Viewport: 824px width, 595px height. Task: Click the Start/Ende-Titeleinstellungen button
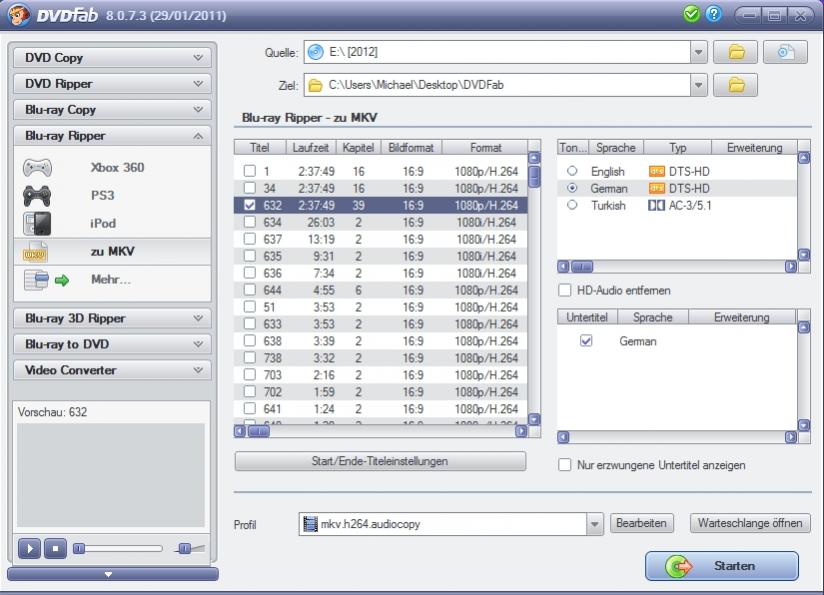click(380, 462)
